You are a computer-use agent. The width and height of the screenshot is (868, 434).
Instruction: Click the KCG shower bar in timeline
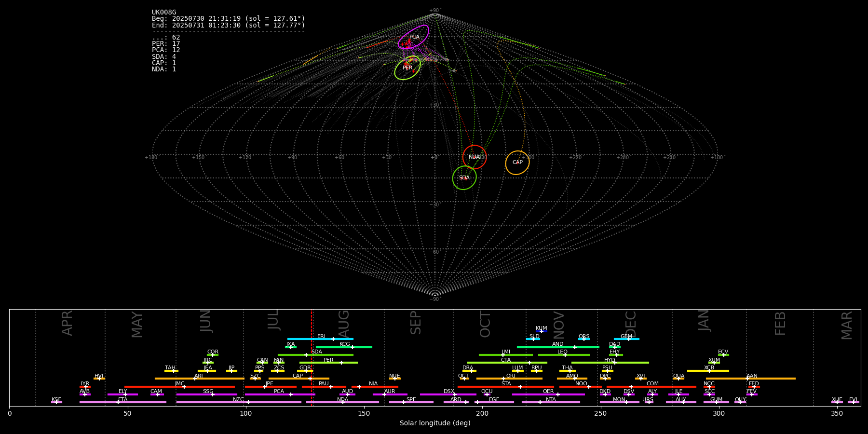click(344, 347)
